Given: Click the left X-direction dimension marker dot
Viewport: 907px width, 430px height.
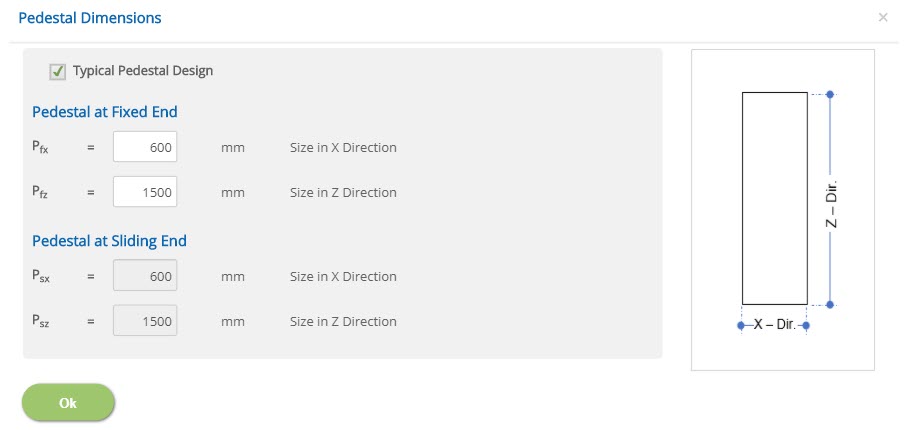Looking at the screenshot, I should pos(740,326).
